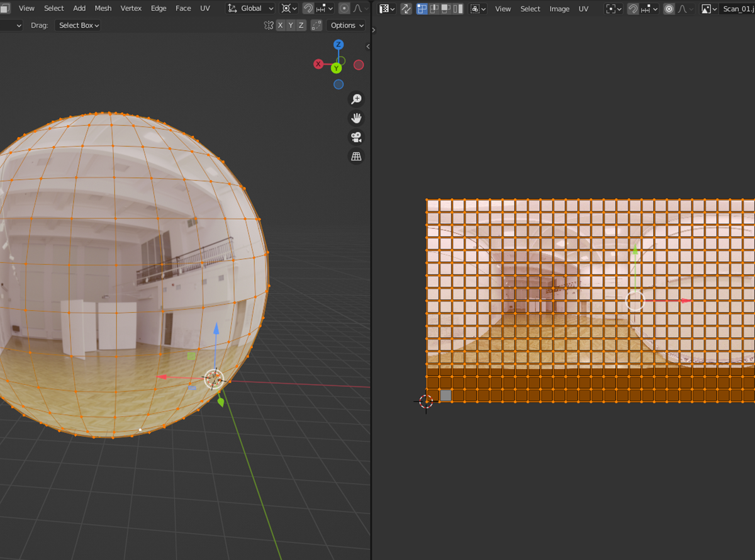Toggle proportional editing in 3D viewport

pos(344,9)
